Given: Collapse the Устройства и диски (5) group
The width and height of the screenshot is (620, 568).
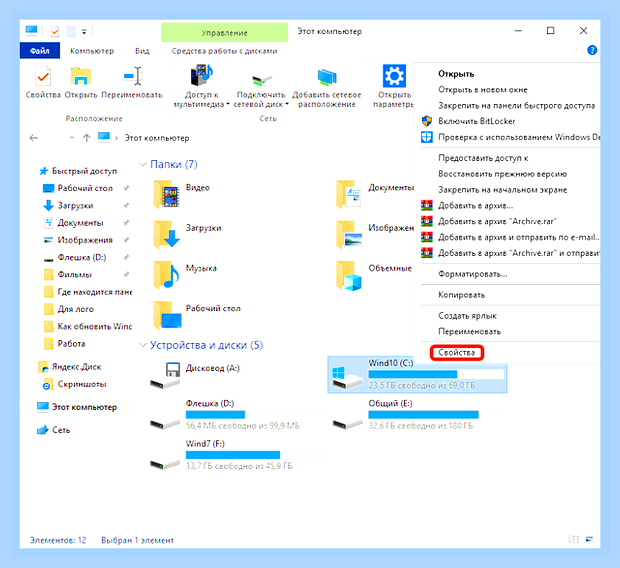Looking at the screenshot, I should coord(143,345).
